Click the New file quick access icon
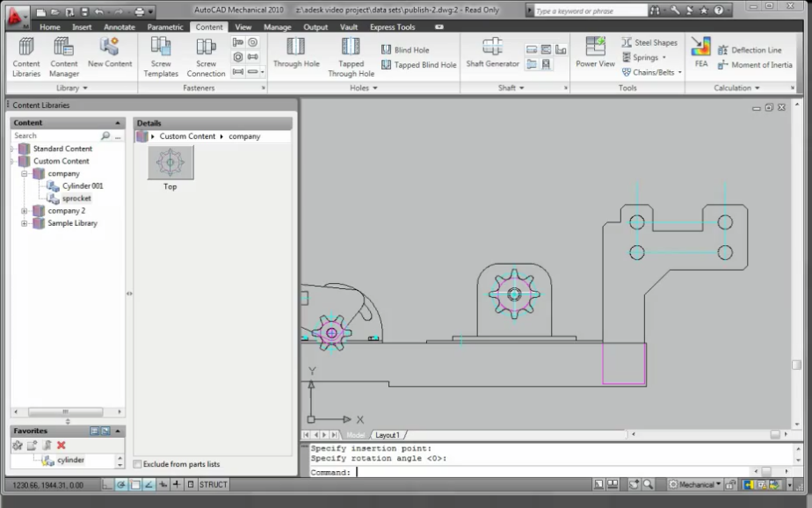This screenshot has width=812, height=508. pos(40,11)
